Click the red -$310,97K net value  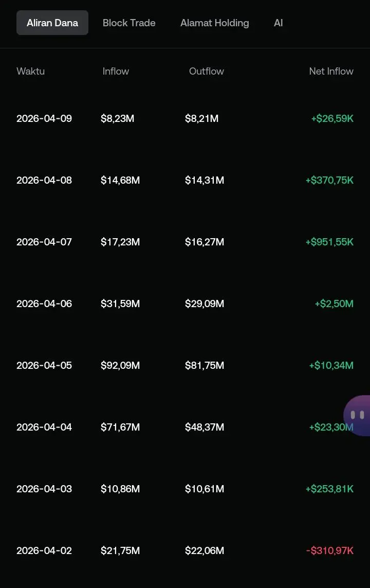[x=330, y=550]
